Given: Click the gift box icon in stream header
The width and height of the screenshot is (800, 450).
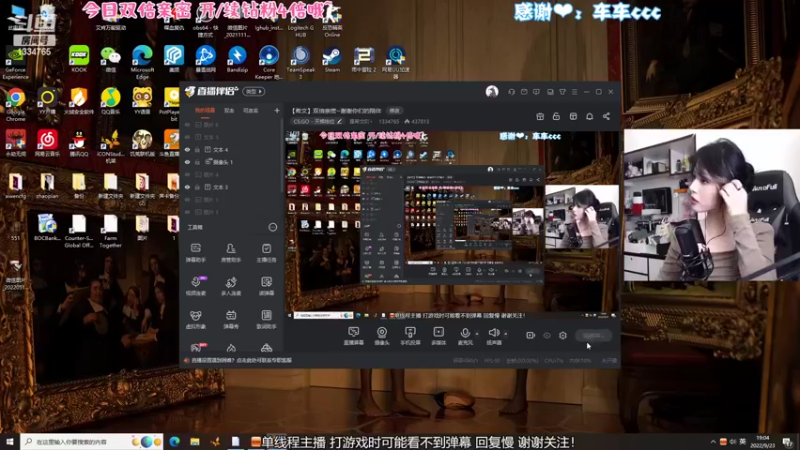Looking at the screenshot, I should (540, 116).
